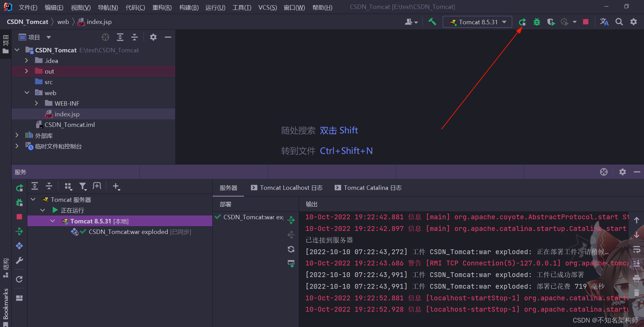Collapse the web folder in project tree

(27, 92)
